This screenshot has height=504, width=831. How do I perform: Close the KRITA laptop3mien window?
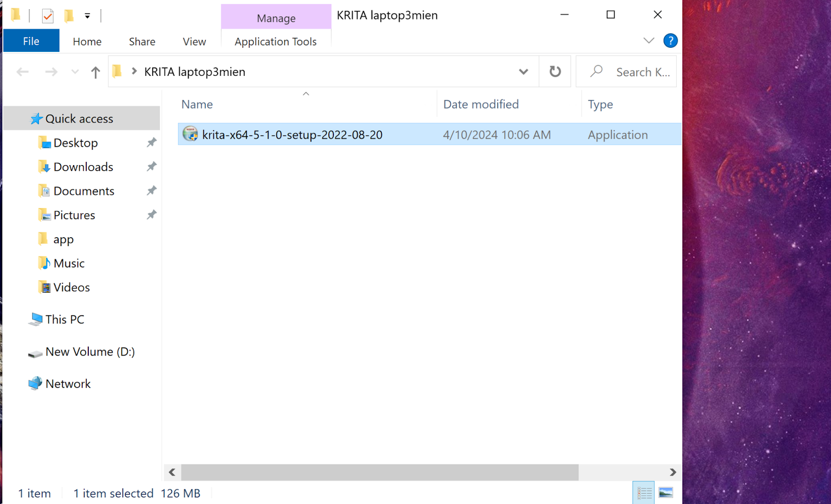658,15
